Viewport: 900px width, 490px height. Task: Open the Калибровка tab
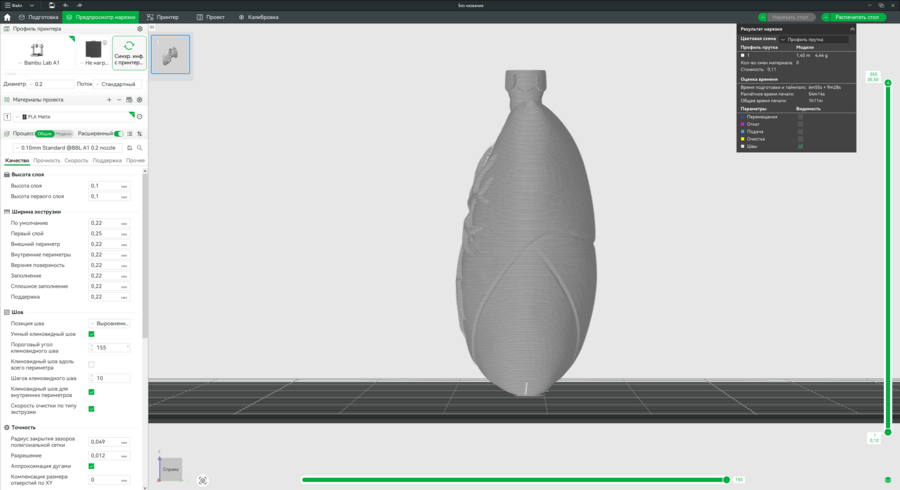click(x=259, y=17)
